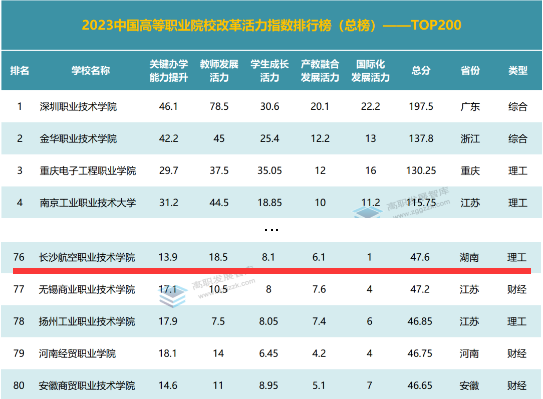Click the title 2023中国高等职业院校改革活力指数排行榜
The width and height of the screenshot is (543, 399).
pos(207,25)
